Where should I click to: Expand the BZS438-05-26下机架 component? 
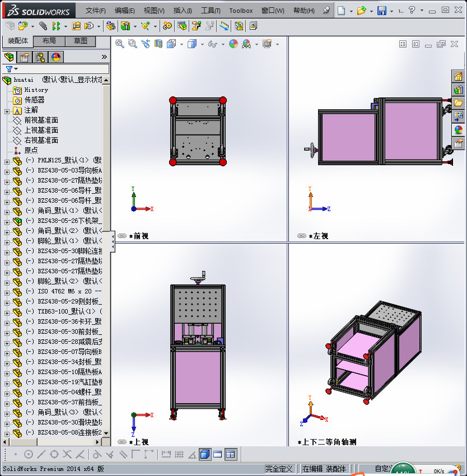pos(7,222)
